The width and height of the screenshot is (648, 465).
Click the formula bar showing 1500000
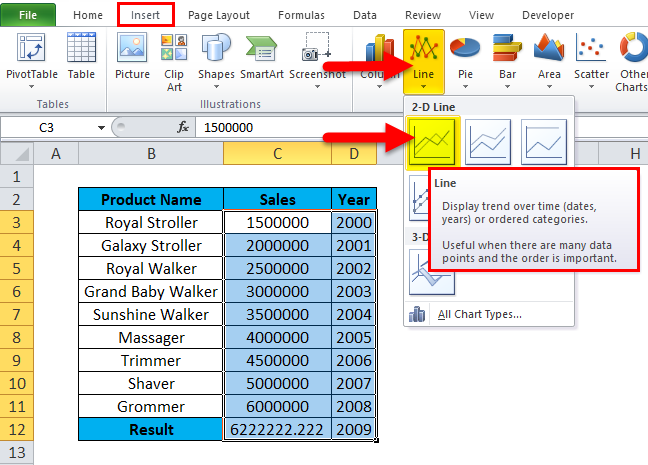click(x=299, y=127)
